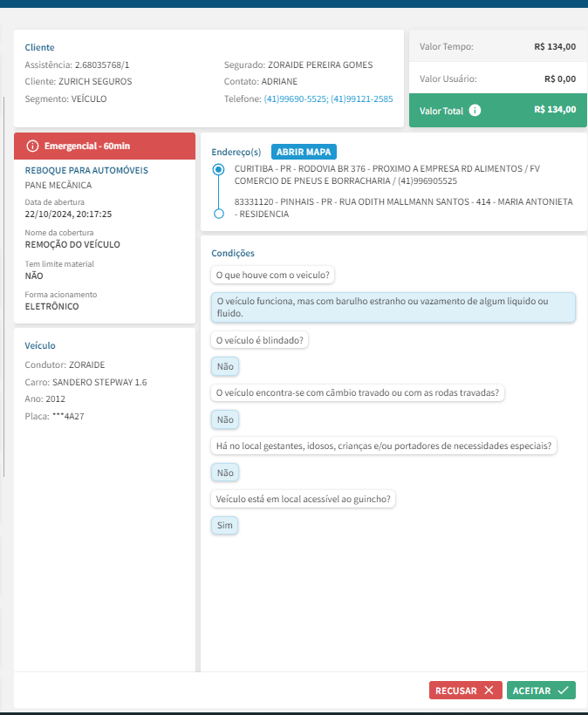Select the red Emergencial - 60min banner
Viewport: 588px width, 715px height.
(x=105, y=146)
